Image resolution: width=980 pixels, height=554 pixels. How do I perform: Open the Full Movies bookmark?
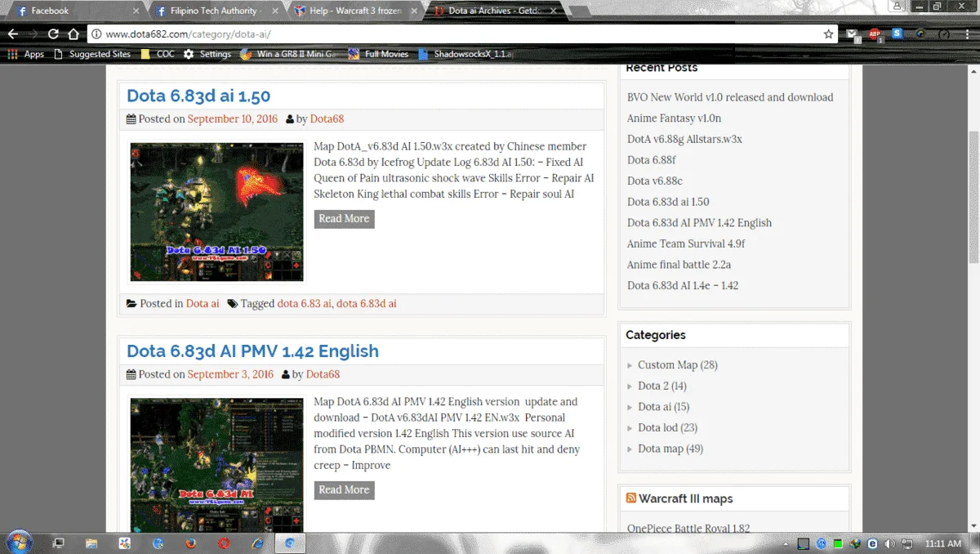click(x=378, y=54)
